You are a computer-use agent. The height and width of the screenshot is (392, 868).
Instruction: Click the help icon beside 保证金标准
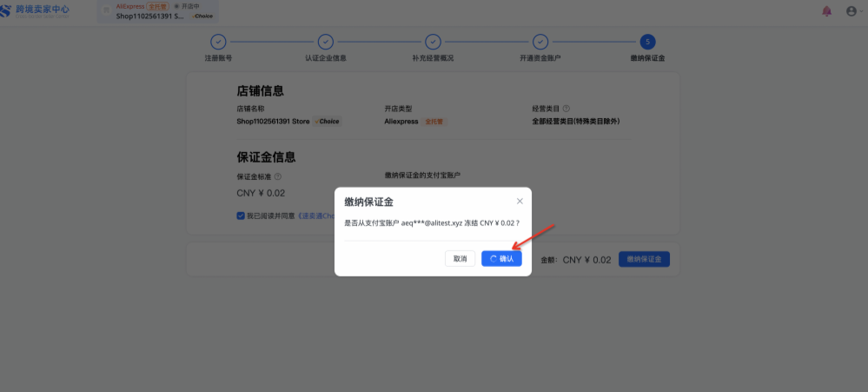point(278,176)
